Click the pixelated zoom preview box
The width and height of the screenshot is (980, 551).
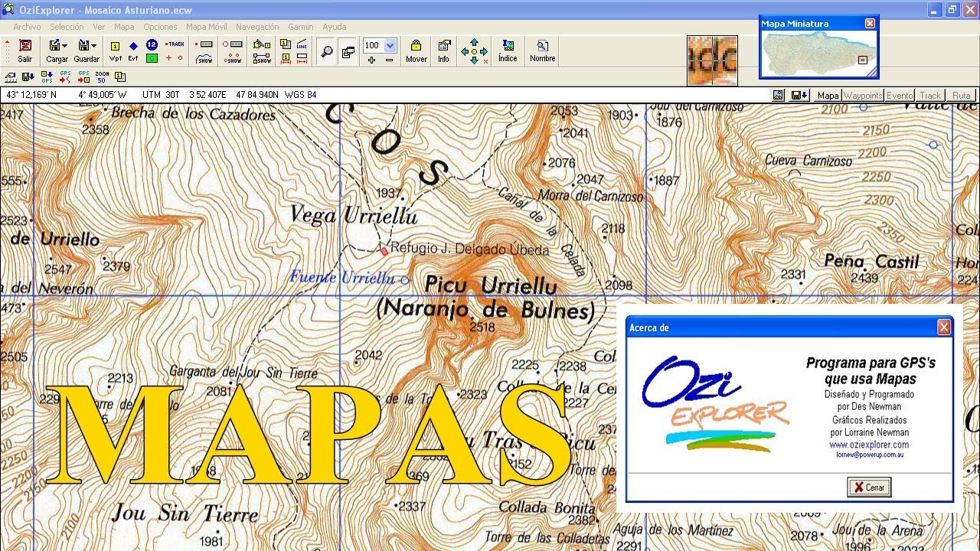click(712, 60)
